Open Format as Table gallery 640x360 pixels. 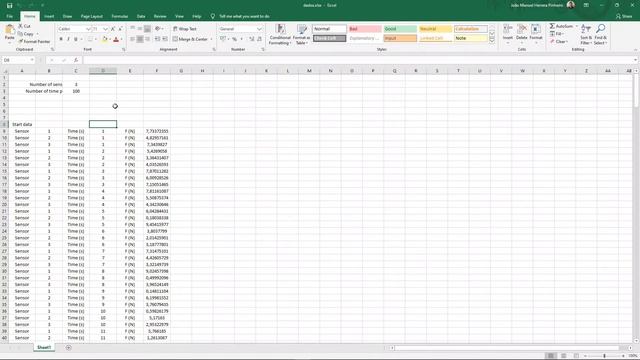302,35
